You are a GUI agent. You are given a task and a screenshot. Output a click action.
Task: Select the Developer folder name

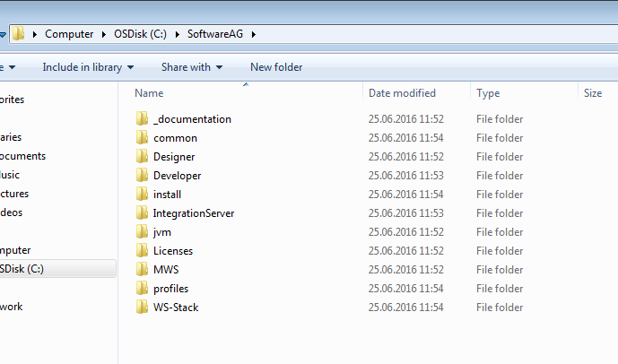pyautogui.click(x=178, y=176)
